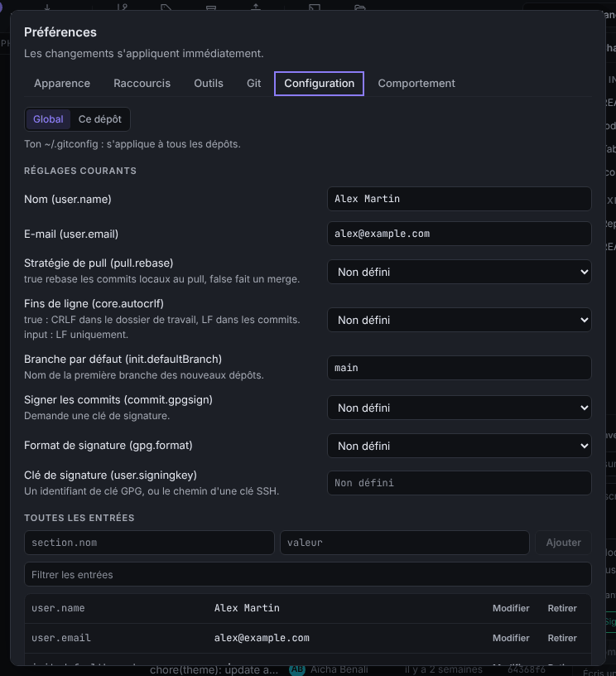
Task: Click the RÉGLAGES COURANTS heading
Action: 80,171
